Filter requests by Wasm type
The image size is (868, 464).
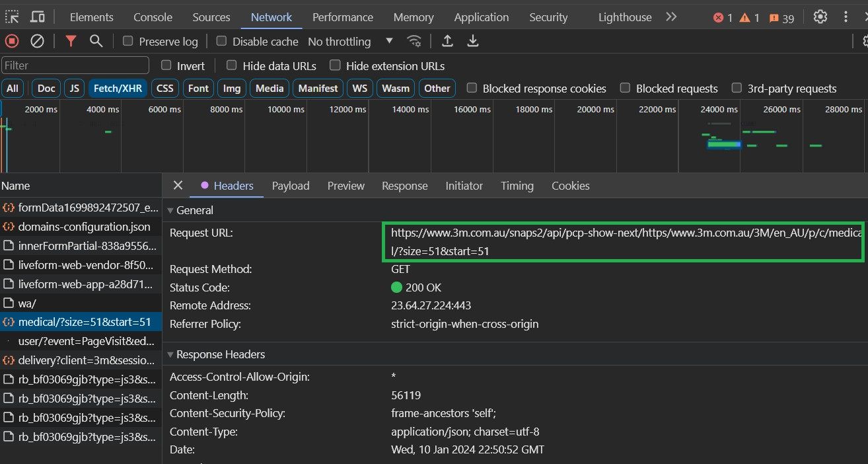click(x=396, y=88)
